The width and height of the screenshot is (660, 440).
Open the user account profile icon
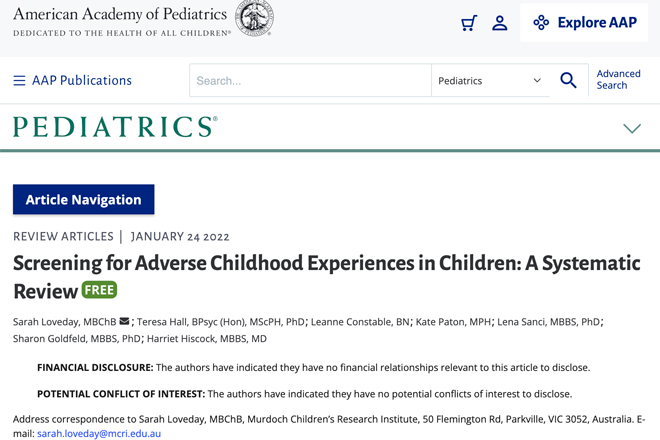pos(500,23)
